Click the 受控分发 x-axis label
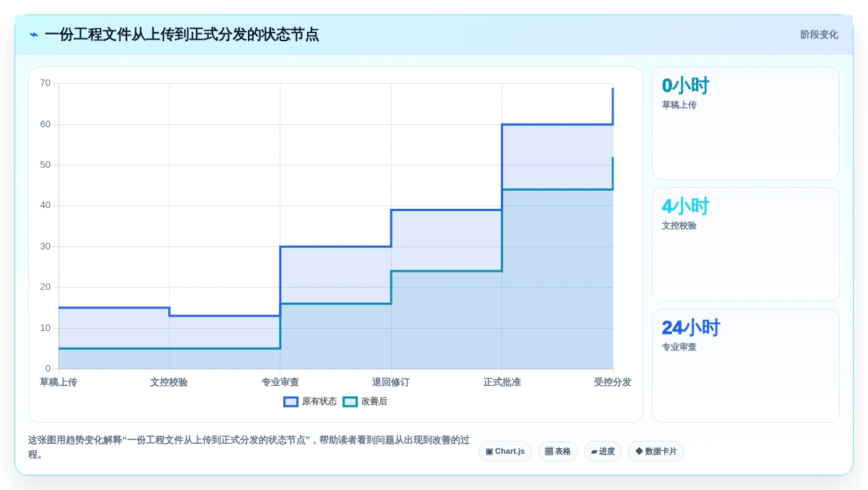This screenshot has height=490, width=868. [613, 382]
